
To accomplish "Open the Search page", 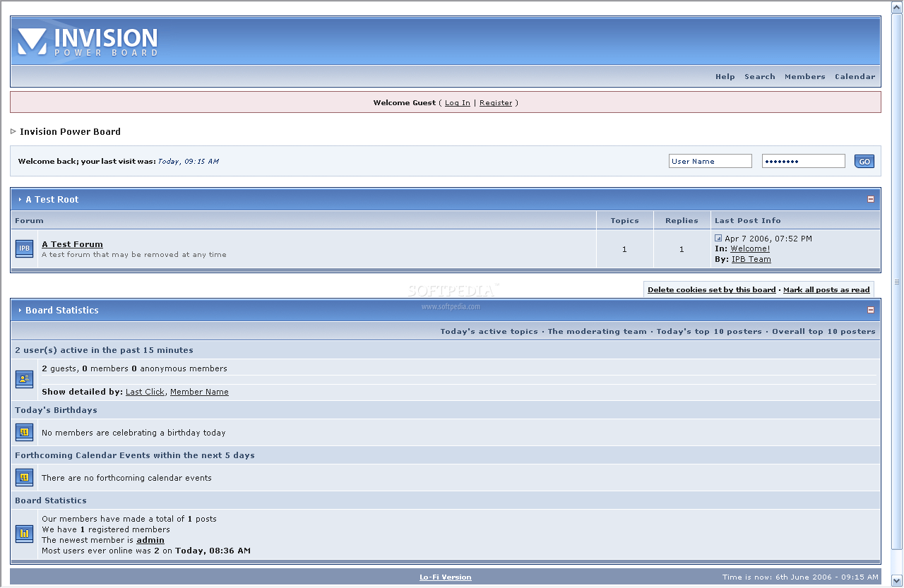I will (x=760, y=76).
